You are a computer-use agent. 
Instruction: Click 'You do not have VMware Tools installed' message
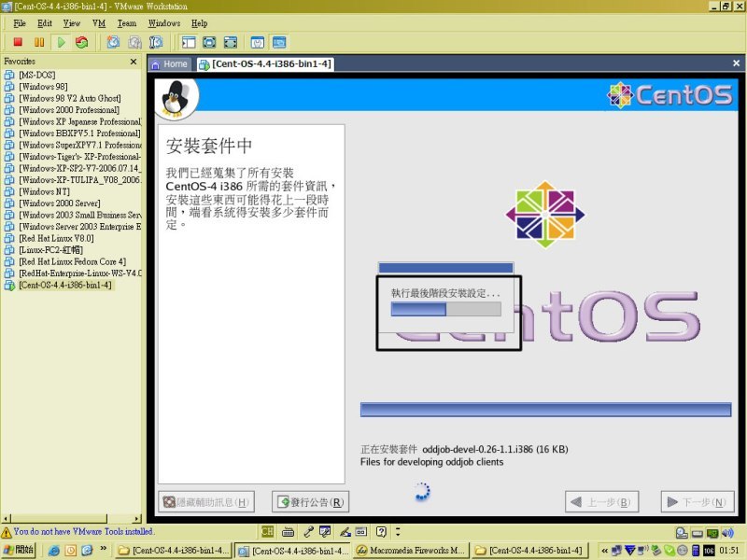84,531
